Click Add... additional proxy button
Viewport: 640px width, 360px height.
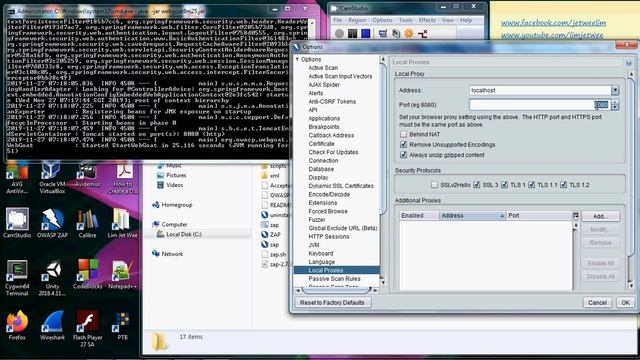click(600, 216)
